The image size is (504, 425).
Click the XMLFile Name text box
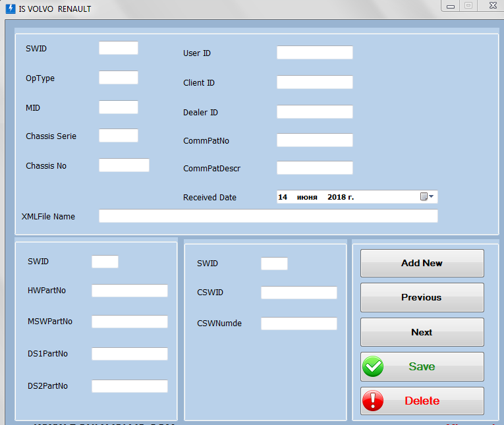coord(267,216)
